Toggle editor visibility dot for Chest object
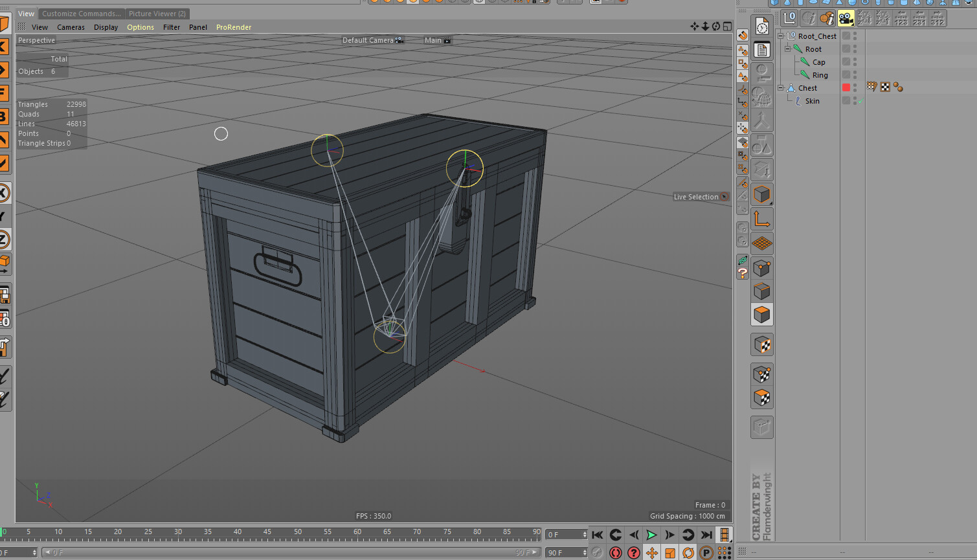The image size is (977, 560). [x=855, y=85]
